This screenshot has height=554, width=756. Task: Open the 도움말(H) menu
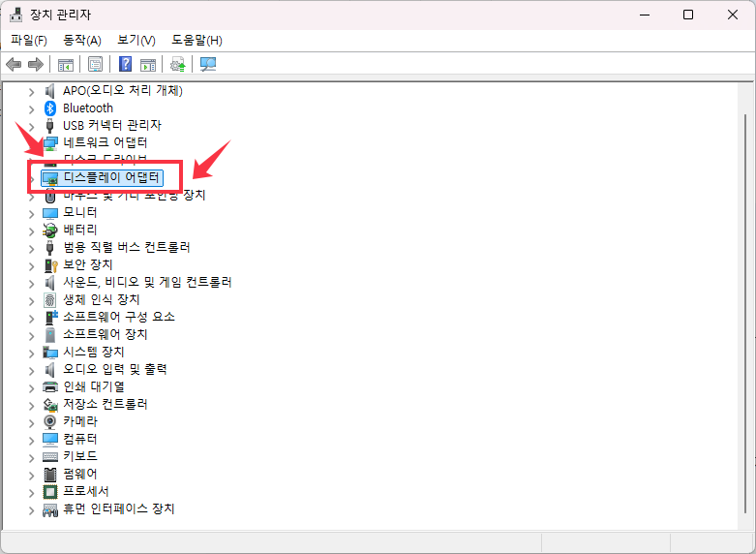pos(197,40)
